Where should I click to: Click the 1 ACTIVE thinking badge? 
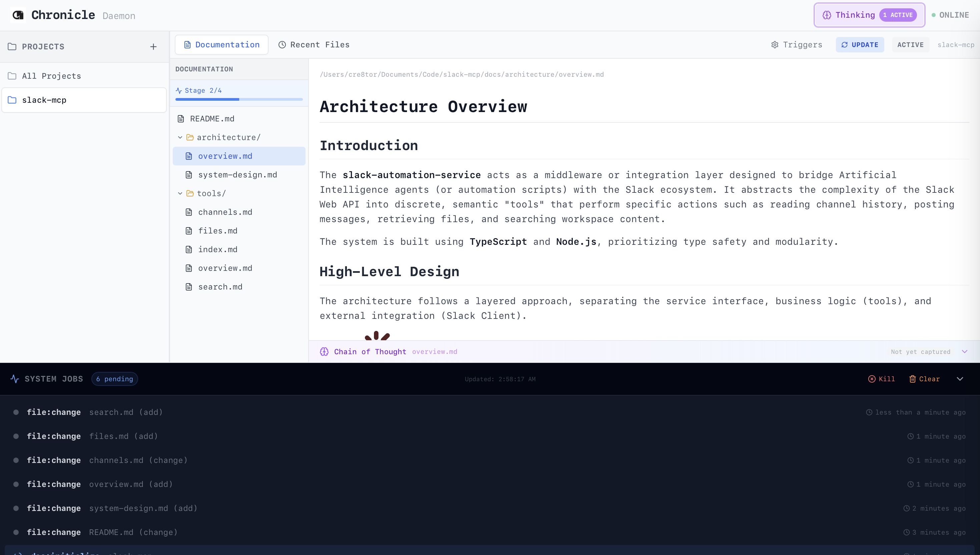tap(898, 15)
